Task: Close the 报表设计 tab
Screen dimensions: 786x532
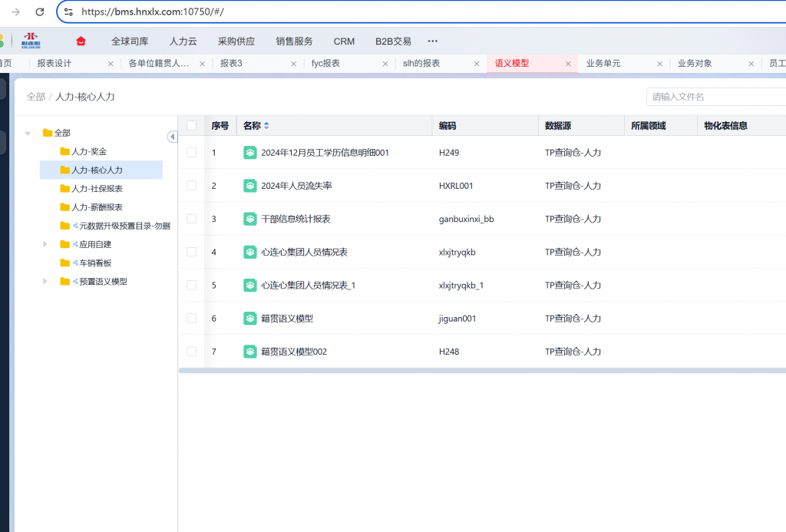Action: pos(111,64)
